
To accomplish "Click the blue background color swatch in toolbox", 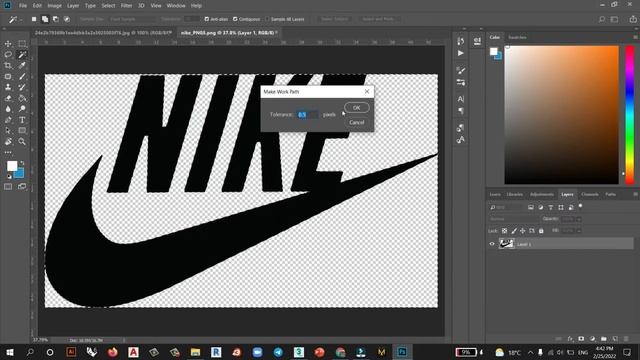I will [x=20, y=173].
